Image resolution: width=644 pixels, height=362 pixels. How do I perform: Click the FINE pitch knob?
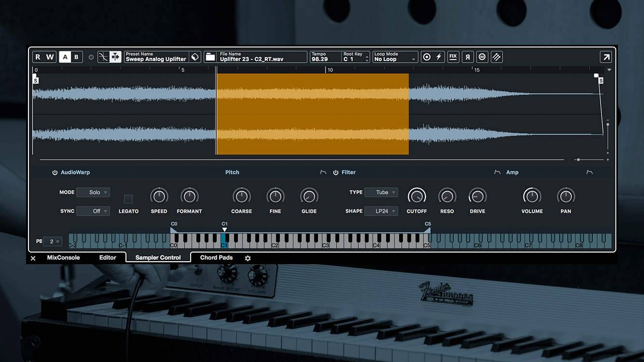point(275,196)
